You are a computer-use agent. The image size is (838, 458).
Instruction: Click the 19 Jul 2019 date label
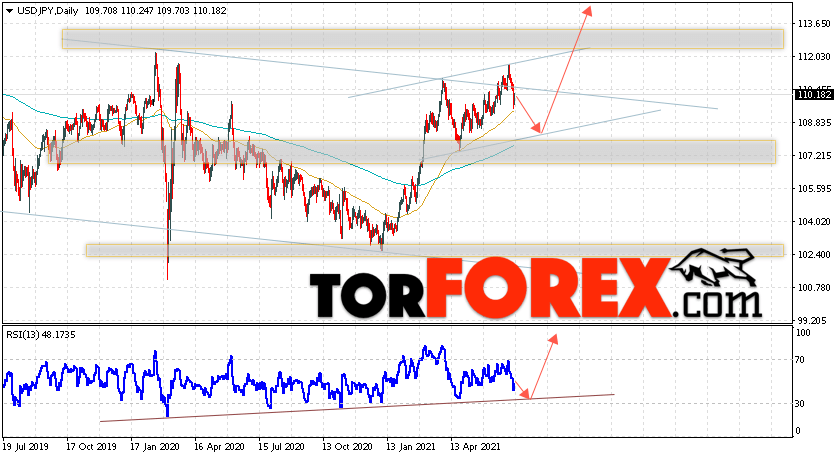tap(25, 447)
